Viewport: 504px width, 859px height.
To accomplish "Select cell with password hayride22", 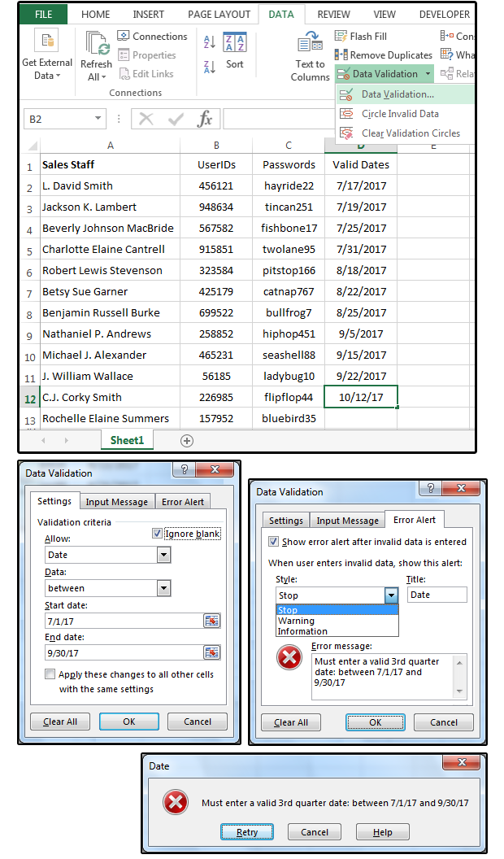I will (x=289, y=185).
